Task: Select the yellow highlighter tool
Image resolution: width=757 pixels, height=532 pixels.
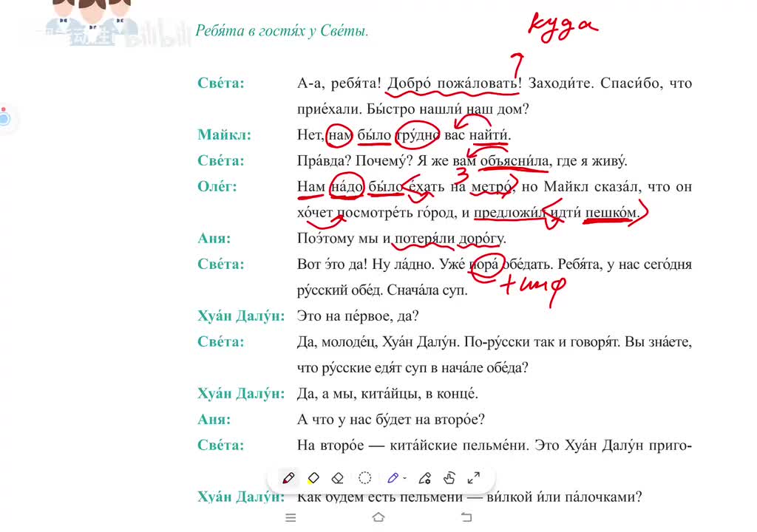Action: [313, 478]
